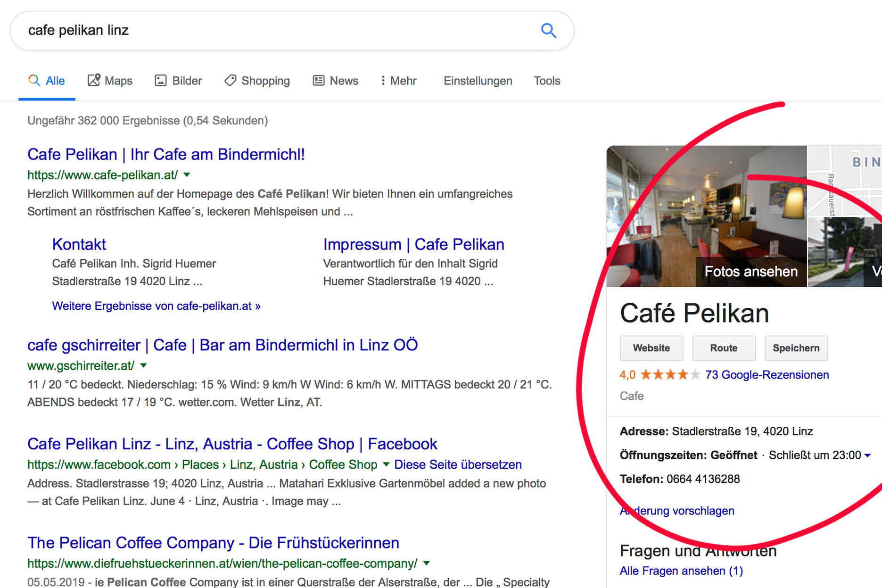This screenshot has height=588, width=882.
Task: Open Einstellungen settings menu
Action: tap(478, 81)
